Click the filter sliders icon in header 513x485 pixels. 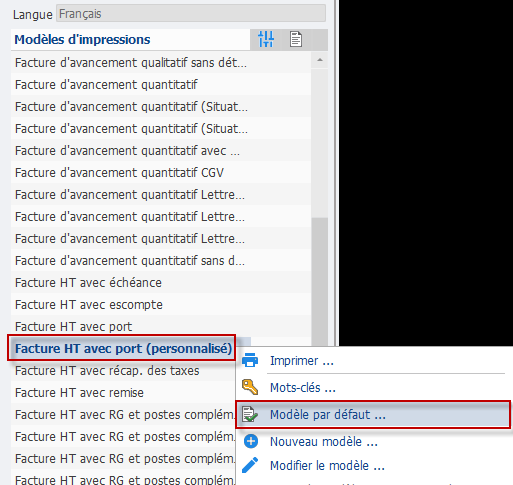pyautogui.click(x=266, y=39)
